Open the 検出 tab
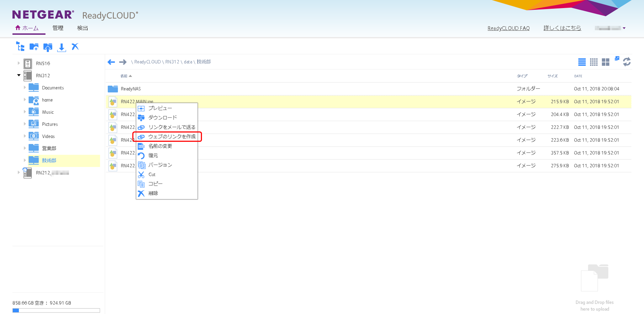Screen dimensions: 644x314 click(x=83, y=28)
